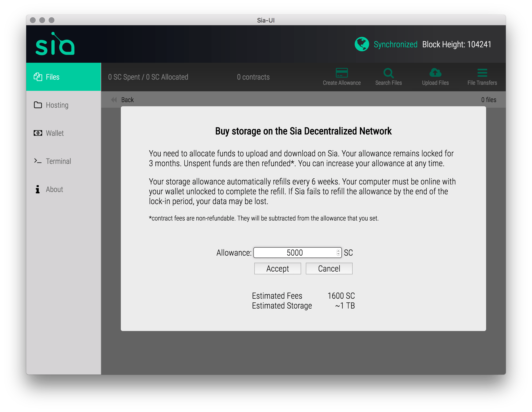This screenshot has width=532, height=412.
Task: Click the ~1 TB estimated storage value
Action: [x=345, y=305]
